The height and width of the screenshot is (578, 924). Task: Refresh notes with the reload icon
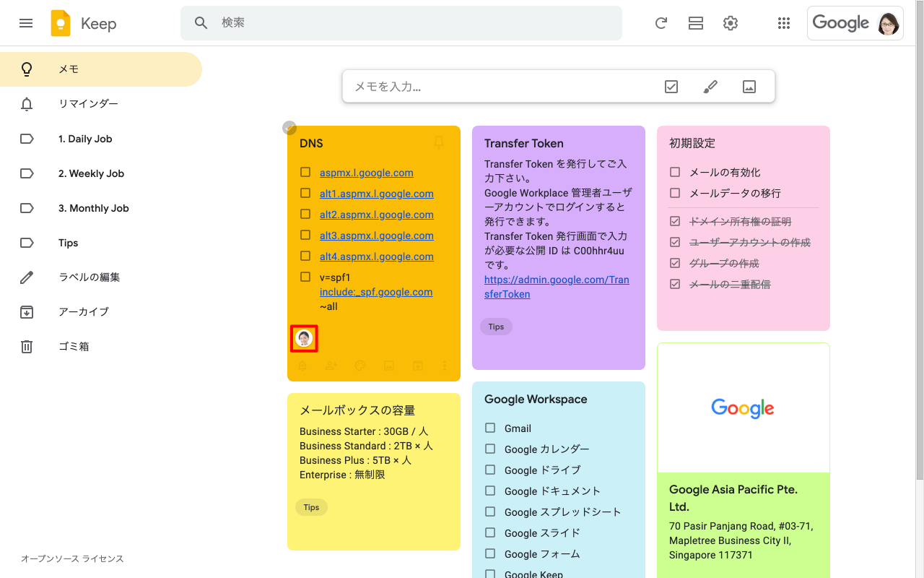[661, 23]
